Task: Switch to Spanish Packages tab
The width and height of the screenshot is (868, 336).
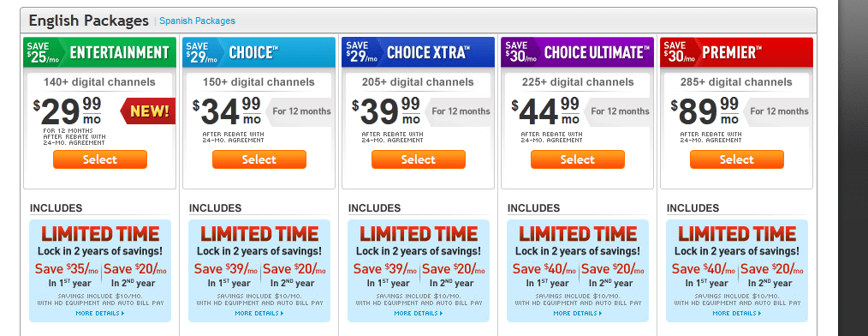Action: (x=197, y=21)
